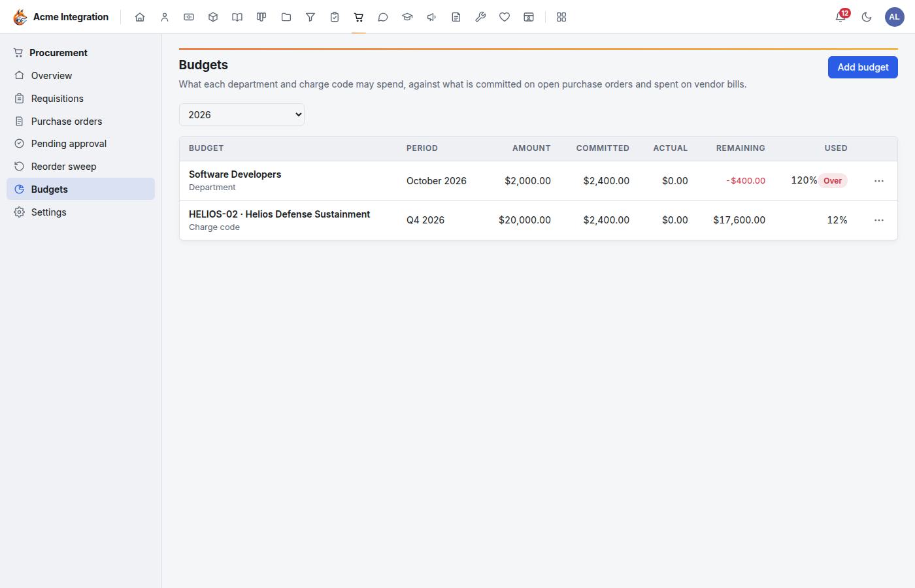Open the banknote icon module
915x588 pixels.
189,17
